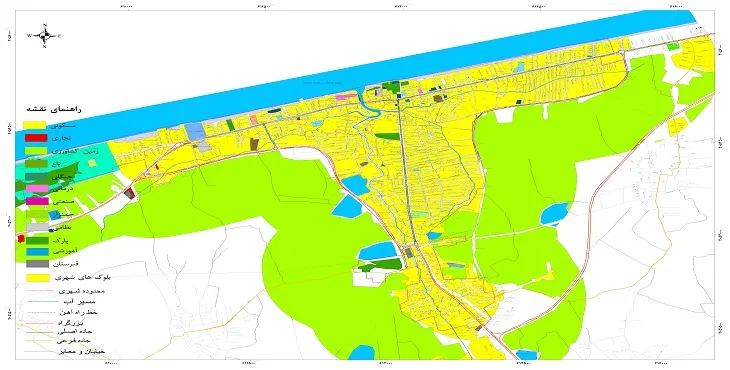Screen dimensions: 730x370
Task: Click the 'آموزشی' legend label
Action: click(x=65, y=251)
